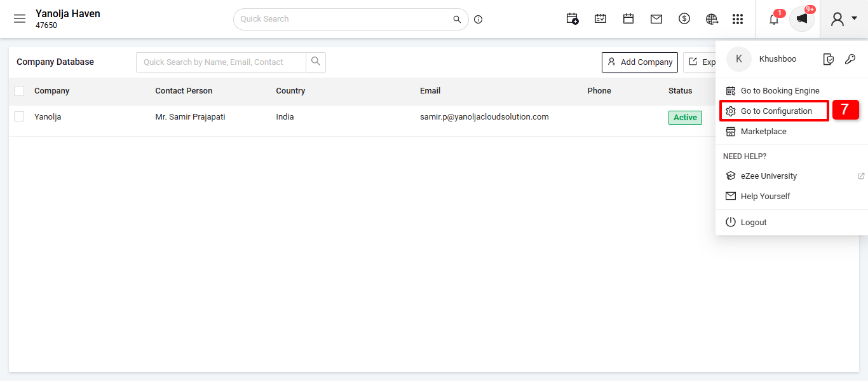Click the Khushboo user name
The width and height of the screenshot is (868, 381).
778,59
